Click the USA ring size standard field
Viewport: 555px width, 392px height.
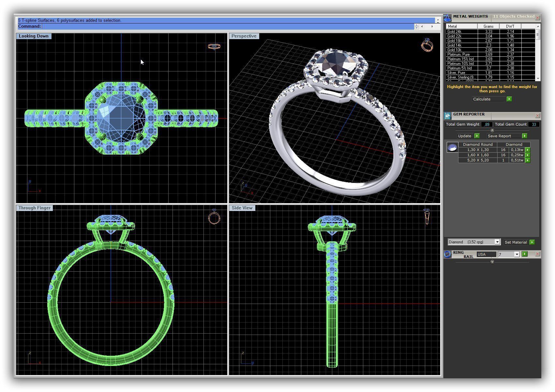coord(486,254)
